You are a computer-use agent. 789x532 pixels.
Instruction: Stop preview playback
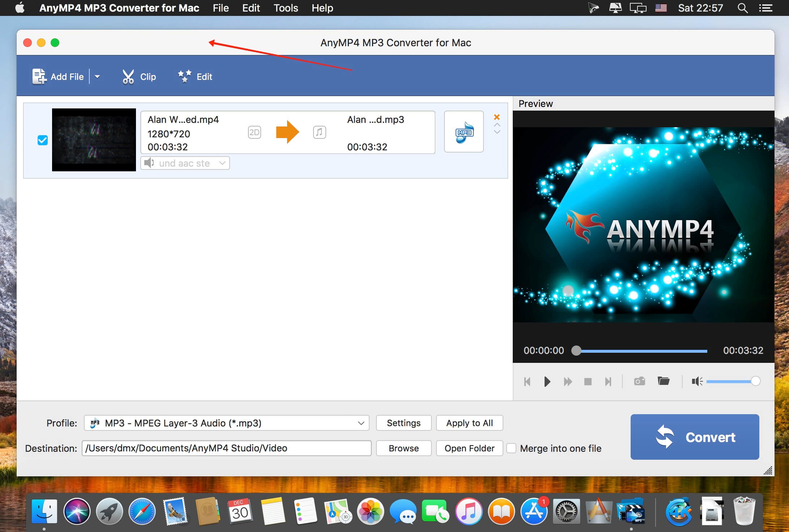(x=588, y=382)
